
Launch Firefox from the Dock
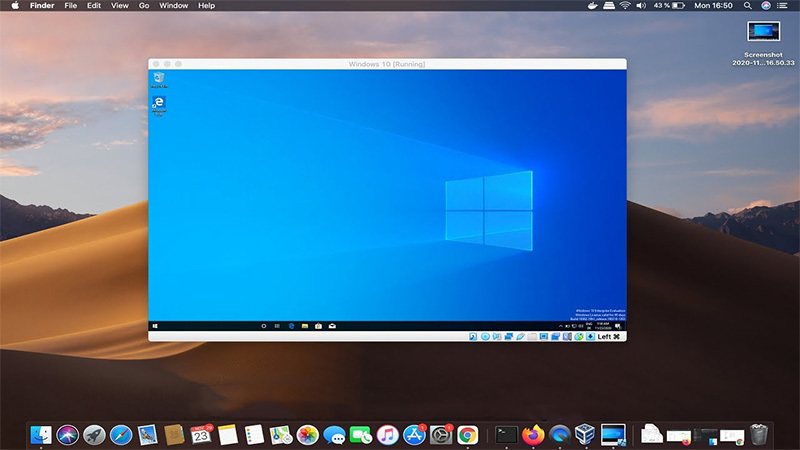533,435
